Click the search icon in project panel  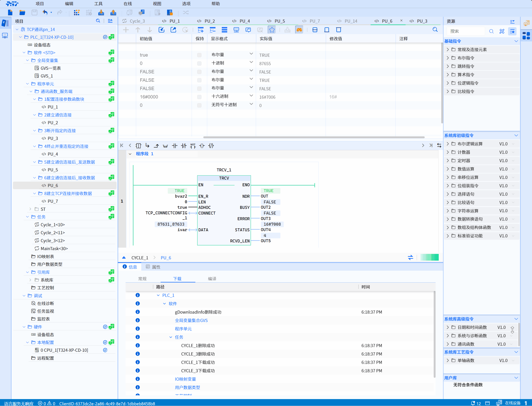(x=98, y=21)
